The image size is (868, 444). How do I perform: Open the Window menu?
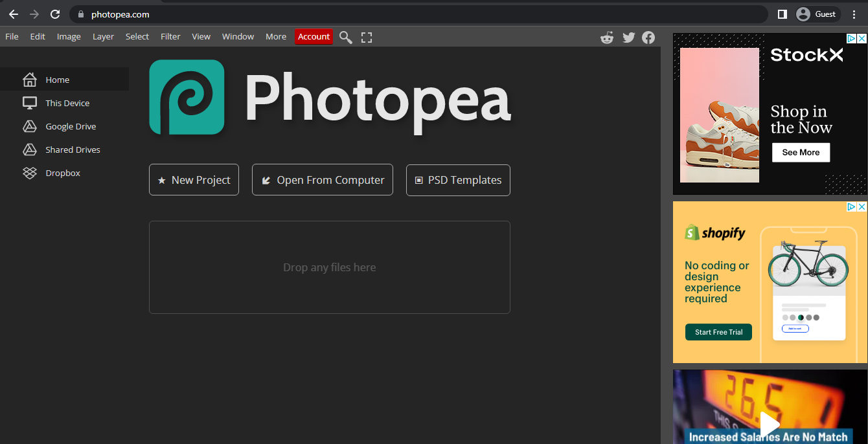(238, 37)
